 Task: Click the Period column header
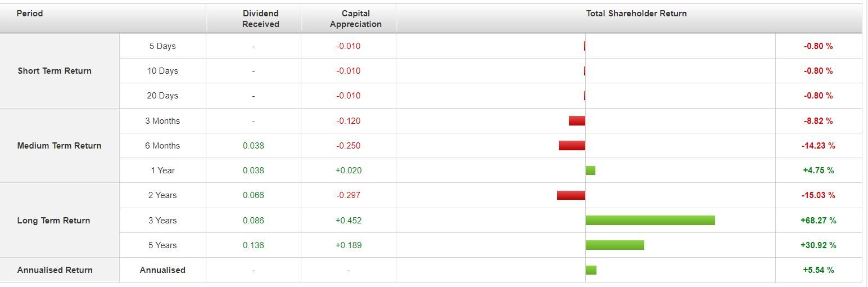tap(30, 14)
